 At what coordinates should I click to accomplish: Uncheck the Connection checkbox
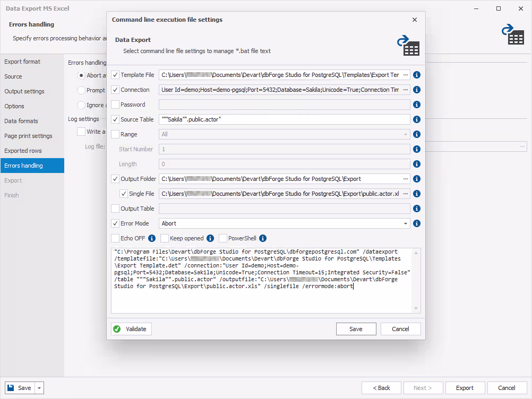[x=115, y=90]
